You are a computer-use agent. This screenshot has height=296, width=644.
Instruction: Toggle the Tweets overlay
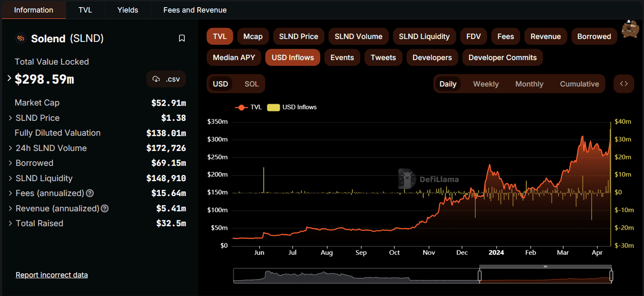(x=383, y=58)
